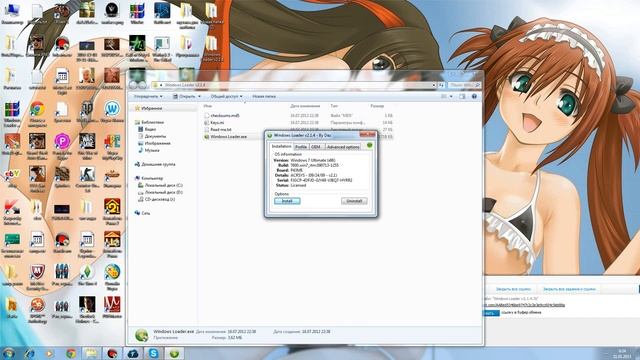This screenshot has width=640, height=360.
Task: Click the Explorer Forward button
Action: [142, 85]
